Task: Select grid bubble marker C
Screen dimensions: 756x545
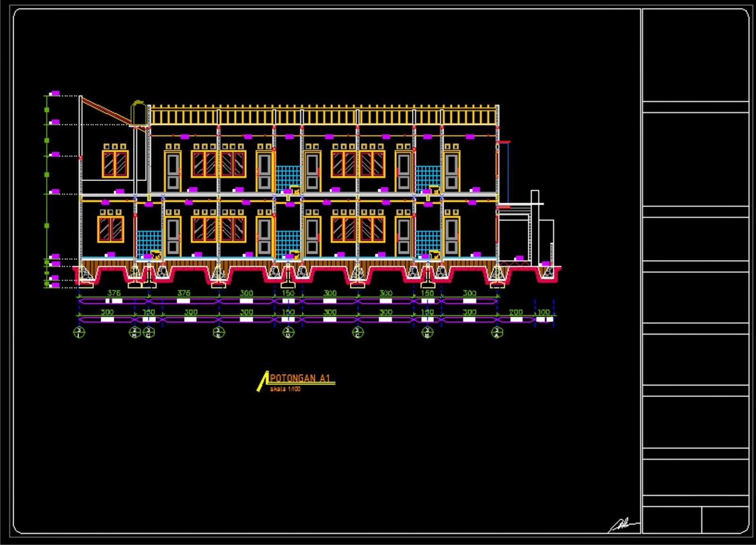Action: pyautogui.click(x=357, y=331)
